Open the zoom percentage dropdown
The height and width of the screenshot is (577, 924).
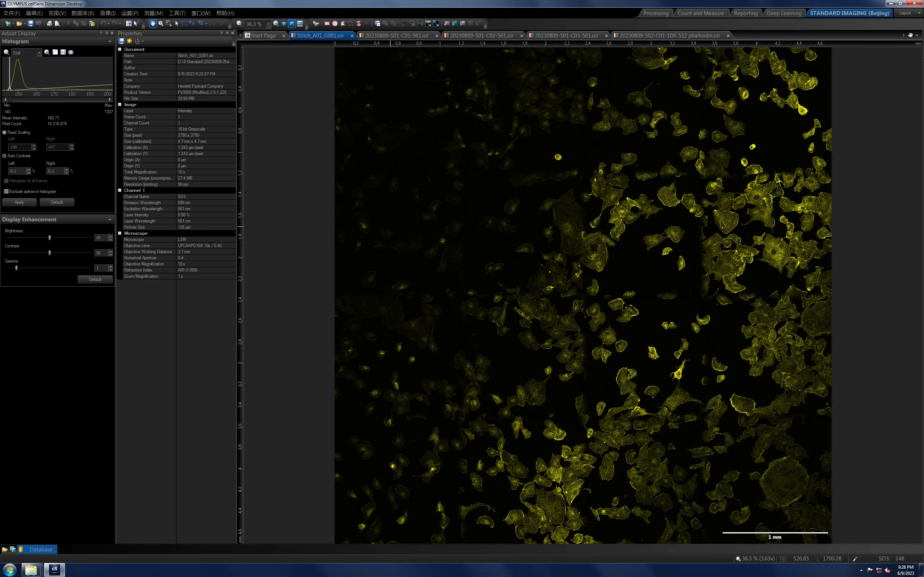pyautogui.click(x=269, y=24)
